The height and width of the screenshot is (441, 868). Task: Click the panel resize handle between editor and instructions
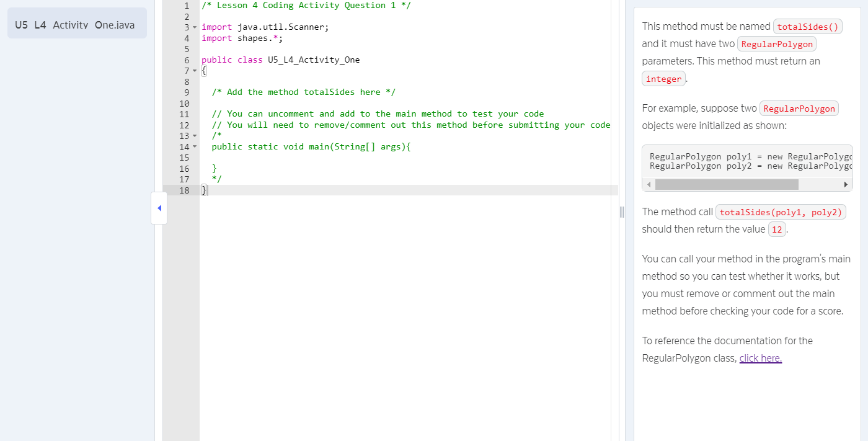622,212
